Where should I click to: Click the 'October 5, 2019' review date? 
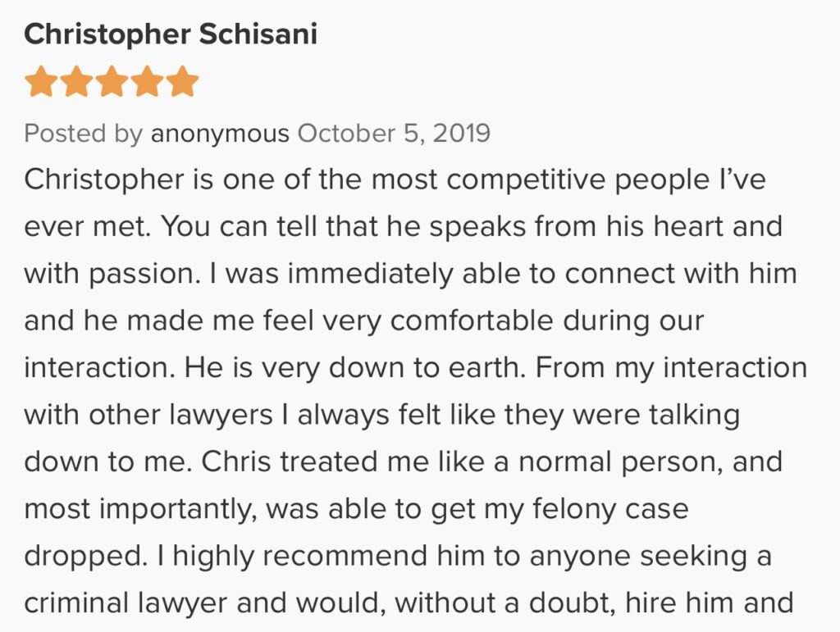[x=394, y=133]
